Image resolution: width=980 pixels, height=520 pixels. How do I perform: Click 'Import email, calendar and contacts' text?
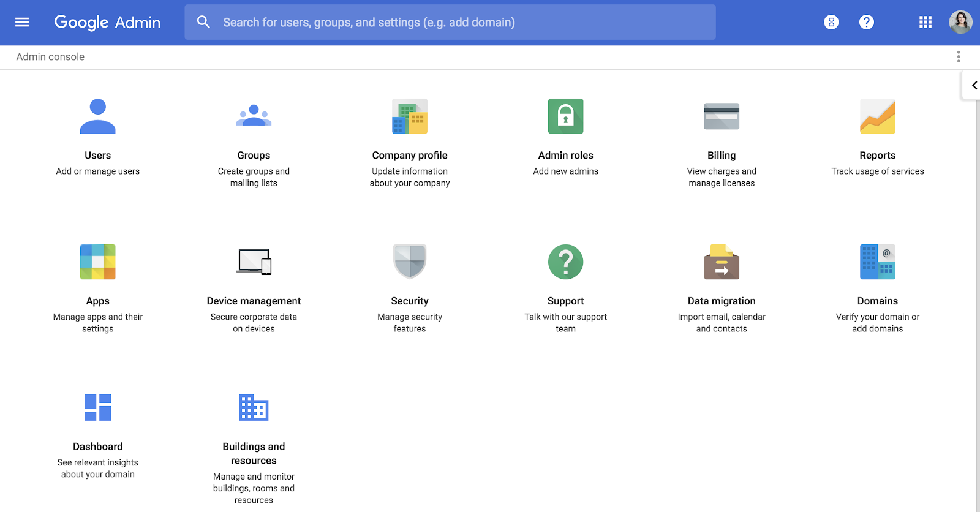722,323
